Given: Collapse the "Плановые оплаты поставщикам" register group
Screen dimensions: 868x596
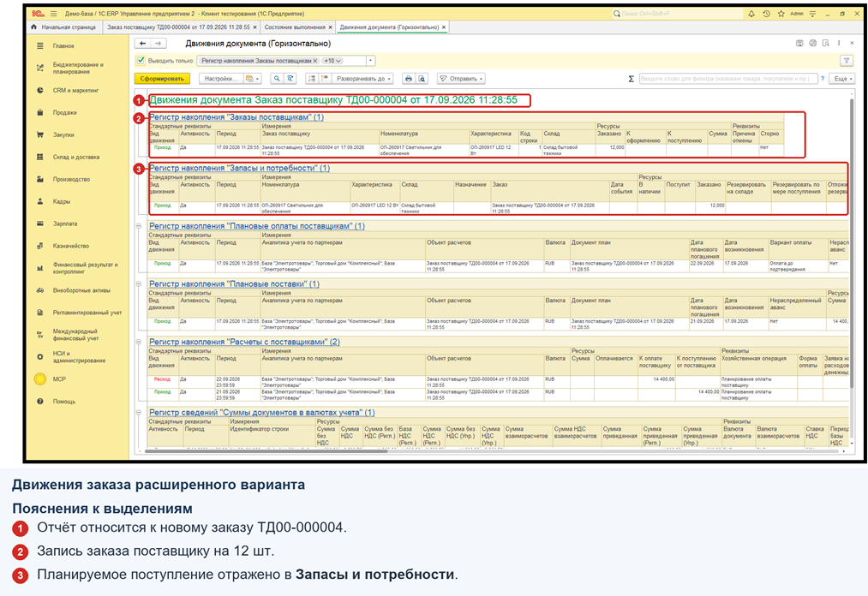Looking at the screenshot, I should click(x=139, y=226).
